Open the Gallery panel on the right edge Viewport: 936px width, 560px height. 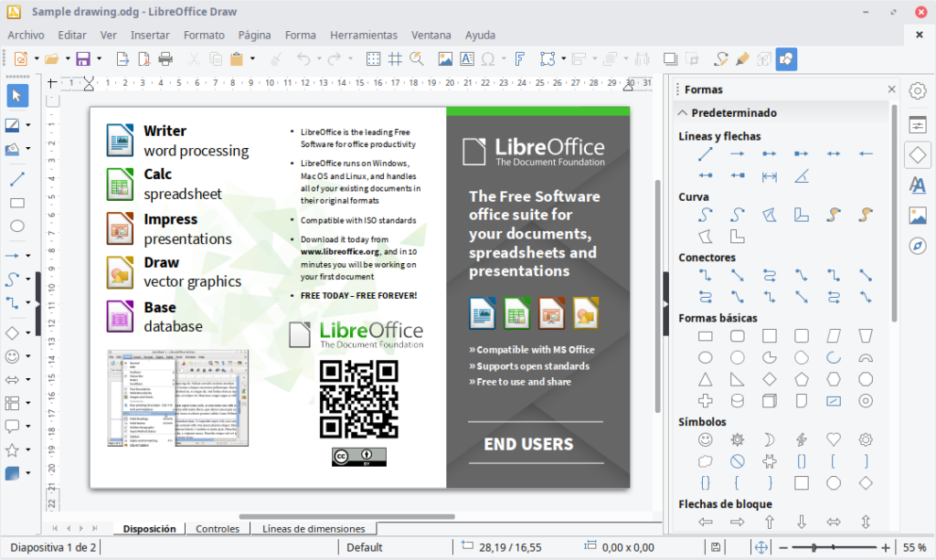pos(918,215)
